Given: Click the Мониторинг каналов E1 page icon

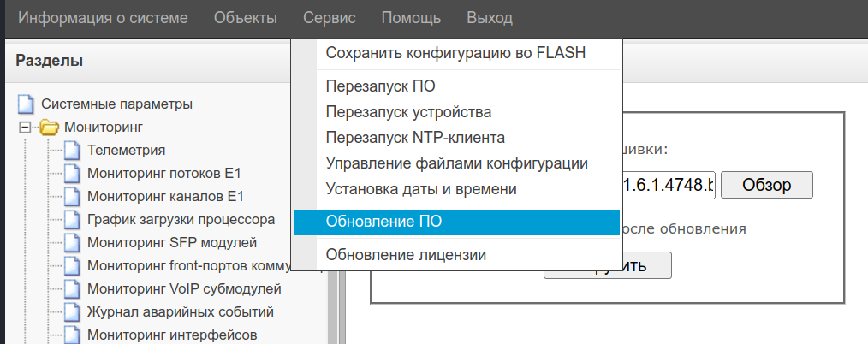Looking at the screenshot, I should point(73,198).
